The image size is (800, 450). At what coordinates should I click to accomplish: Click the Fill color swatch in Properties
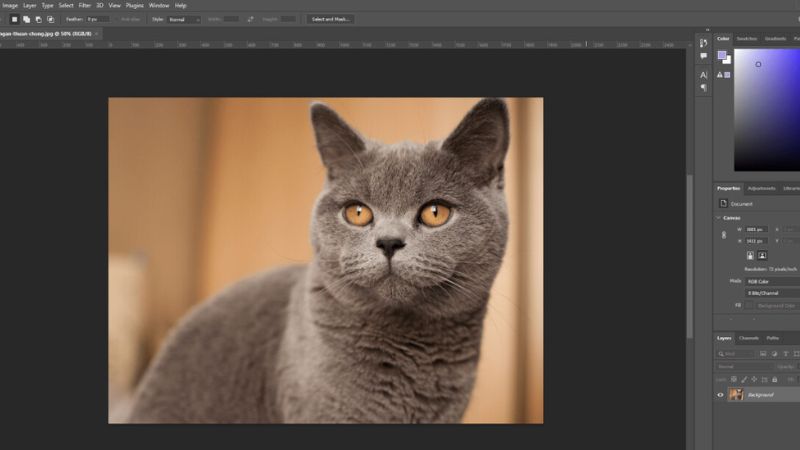pos(748,306)
